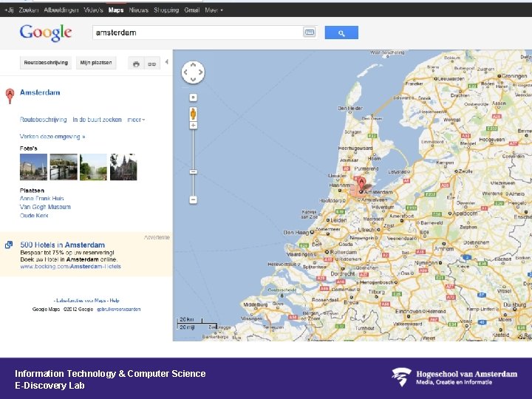This screenshot has height=399, width=532.
Task: Open Shopping in the top bar
Action: [166, 10]
